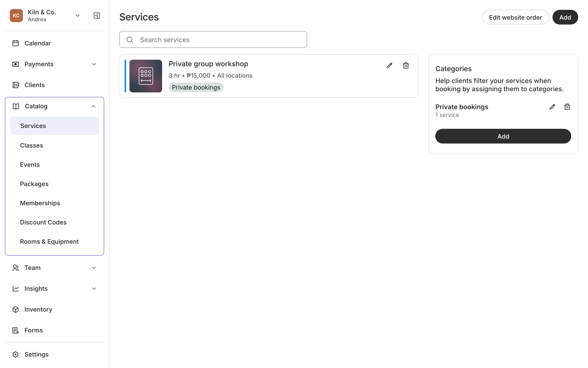Click the search magnifier icon
The width and height of the screenshot is (588, 368).
[x=130, y=40]
